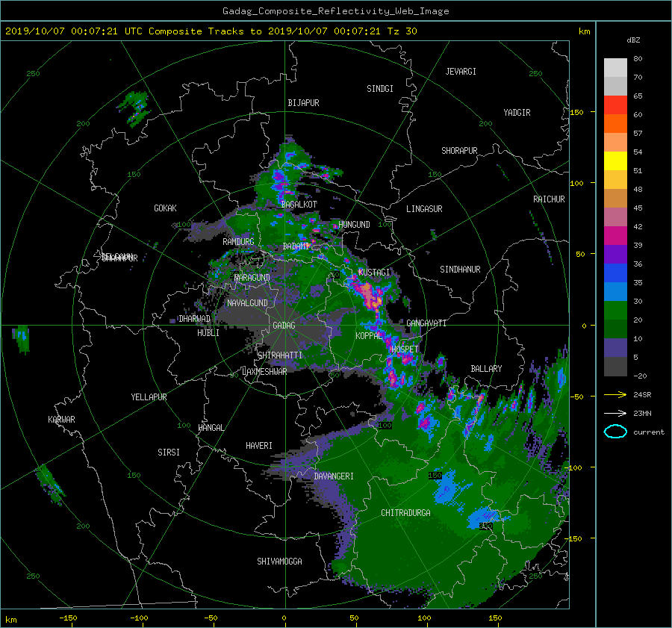Click the SINDHANUR city label
The height and width of the screenshot is (628, 672).
pyautogui.click(x=460, y=270)
